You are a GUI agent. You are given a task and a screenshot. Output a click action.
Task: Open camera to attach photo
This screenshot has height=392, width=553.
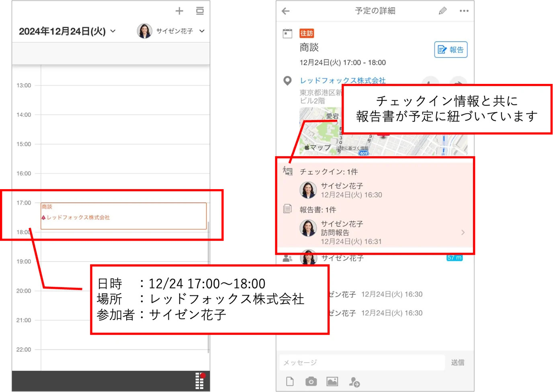[x=311, y=382]
